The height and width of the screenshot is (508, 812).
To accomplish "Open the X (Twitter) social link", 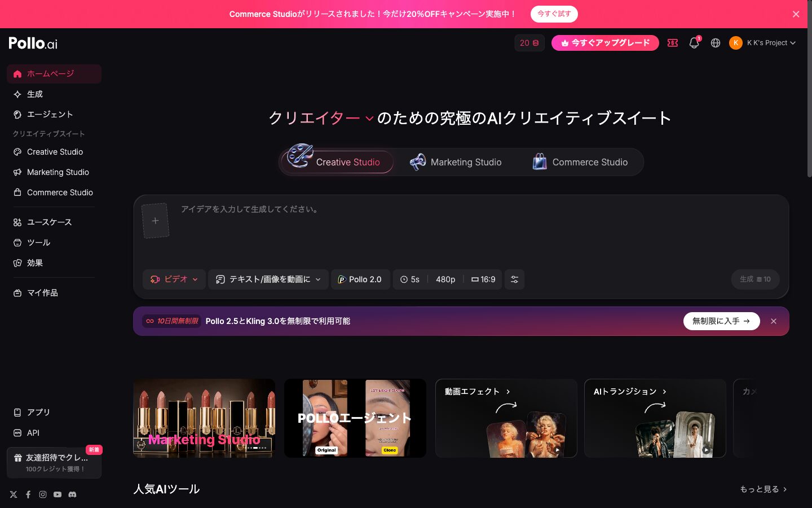I will pyautogui.click(x=14, y=494).
